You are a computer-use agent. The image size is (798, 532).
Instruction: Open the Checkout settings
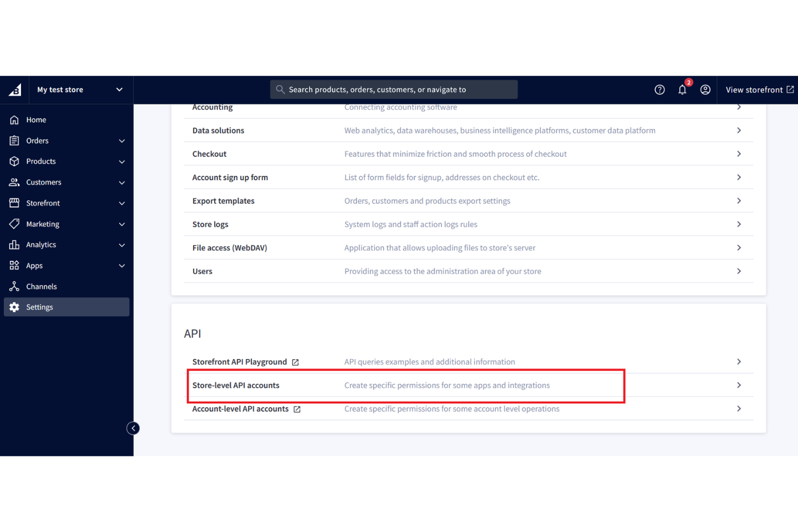point(468,154)
